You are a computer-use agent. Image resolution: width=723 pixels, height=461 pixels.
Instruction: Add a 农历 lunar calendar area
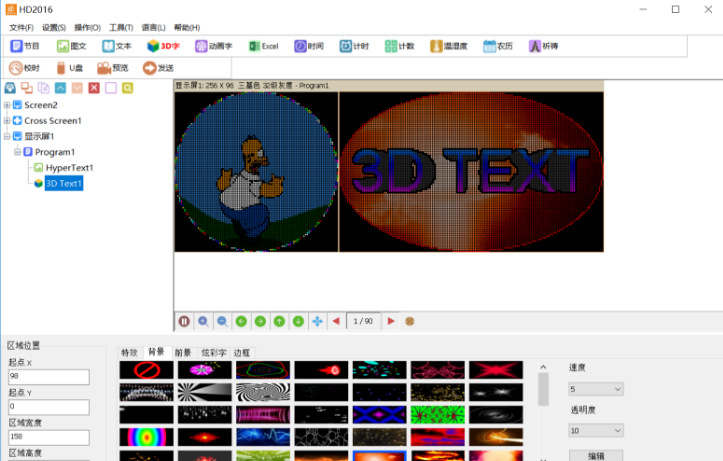(x=498, y=46)
